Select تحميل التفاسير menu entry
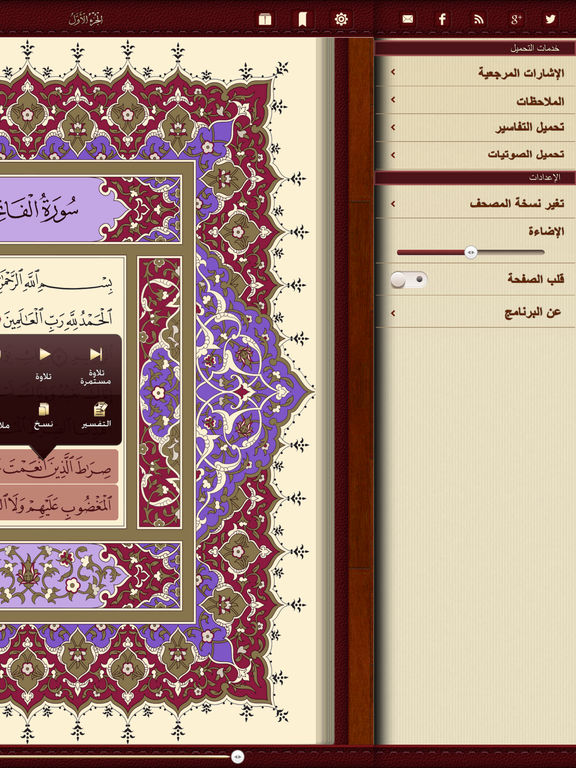 [x=476, y=128]
